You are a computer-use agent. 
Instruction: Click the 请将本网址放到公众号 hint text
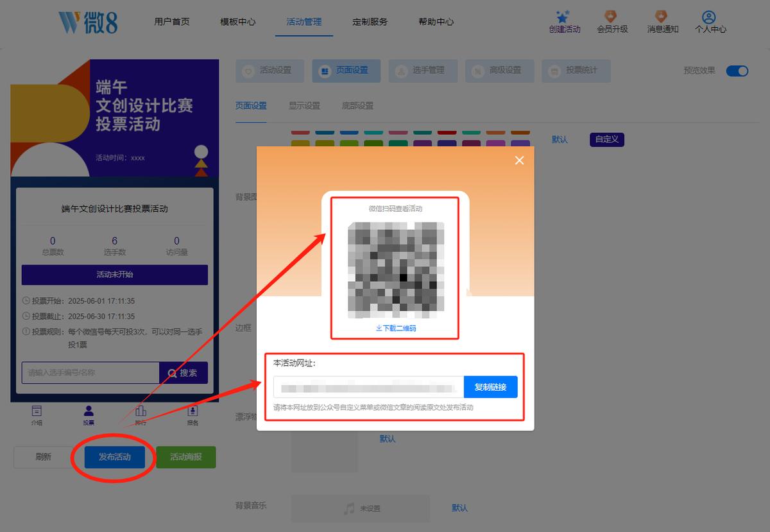click(373, 408)
